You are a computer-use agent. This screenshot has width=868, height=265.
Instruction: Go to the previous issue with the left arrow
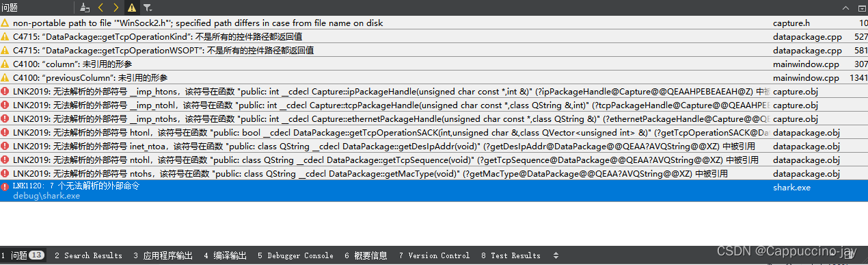pyautogui.click(x=100, y=8)
